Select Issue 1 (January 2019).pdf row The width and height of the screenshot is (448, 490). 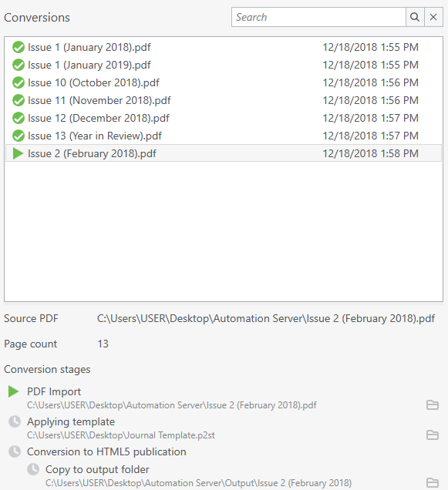(x=224, y=65)
